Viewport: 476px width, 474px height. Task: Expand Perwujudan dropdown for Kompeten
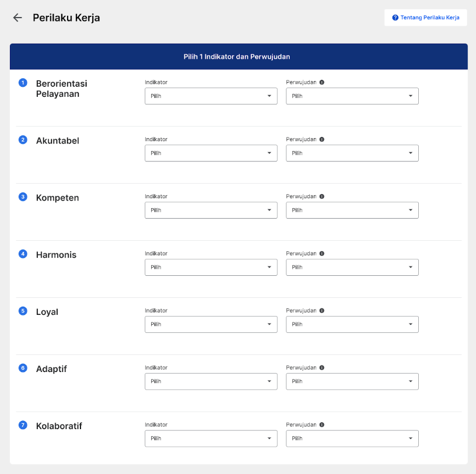352,210
